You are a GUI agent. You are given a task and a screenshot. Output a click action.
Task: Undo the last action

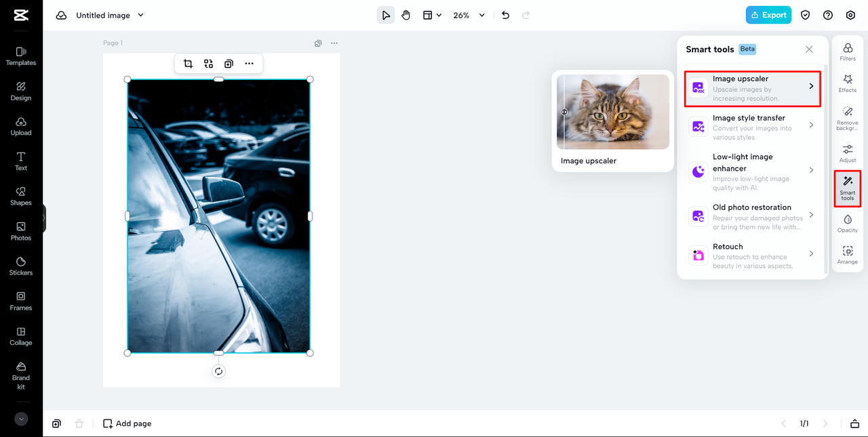505,15
